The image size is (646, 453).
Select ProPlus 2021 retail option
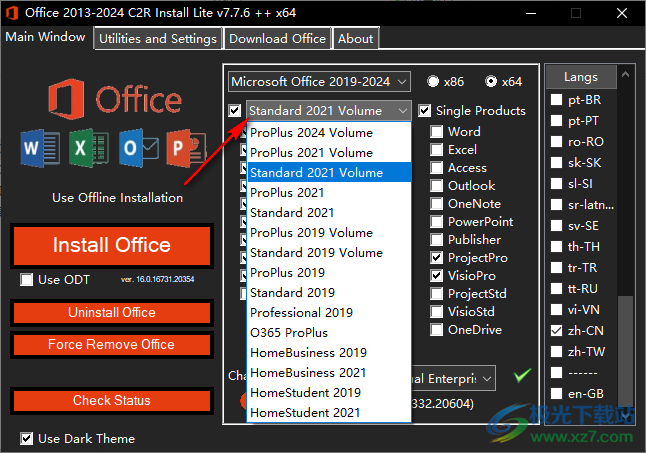point(329,193)
